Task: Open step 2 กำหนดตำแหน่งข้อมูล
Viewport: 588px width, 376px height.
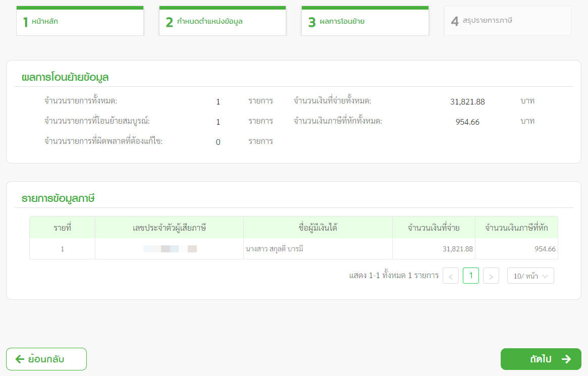Action: pos(223,21)
